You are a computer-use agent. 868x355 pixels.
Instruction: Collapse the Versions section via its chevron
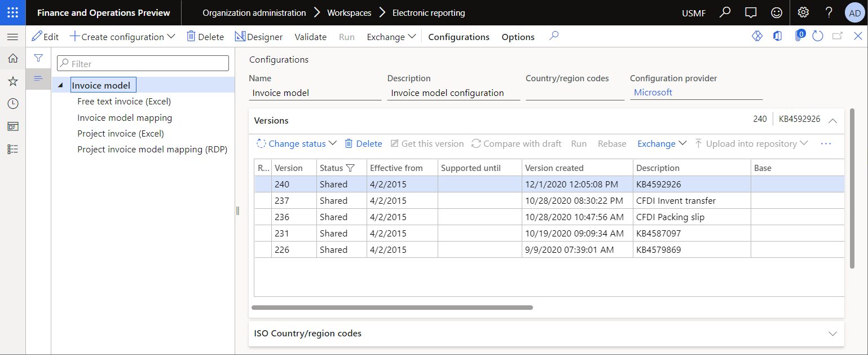[x=833, y=119]
